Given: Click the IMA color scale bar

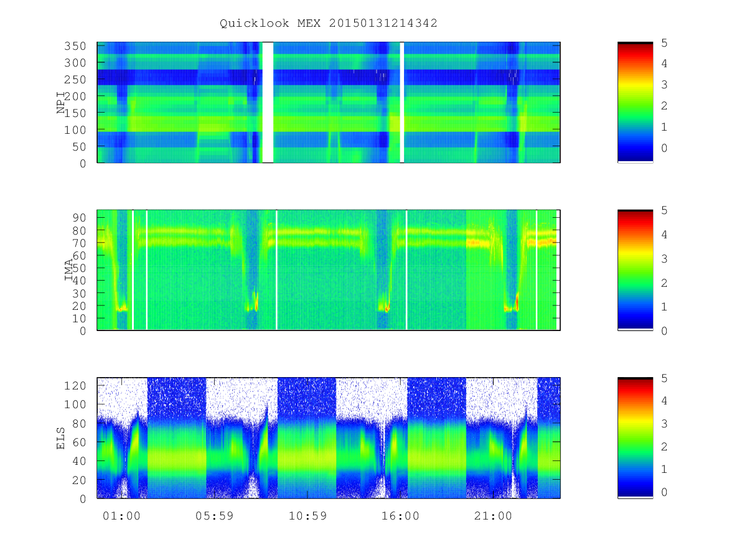Looking at the screenshot, I should pyautogui.click(x=635, y=270).
